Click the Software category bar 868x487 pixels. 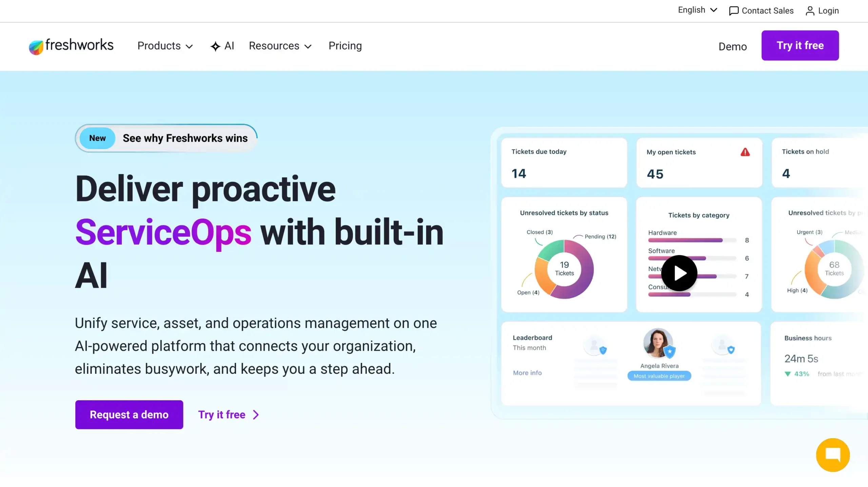(x=692, y=258)
